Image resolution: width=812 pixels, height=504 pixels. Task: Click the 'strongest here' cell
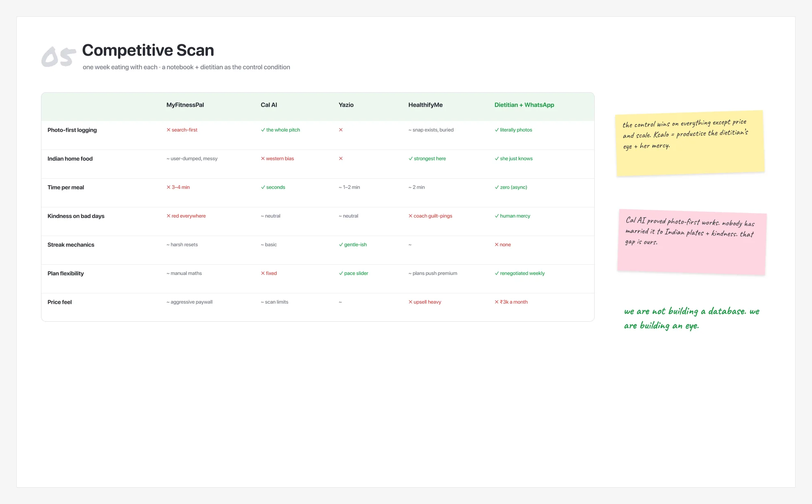click(427, 159)
